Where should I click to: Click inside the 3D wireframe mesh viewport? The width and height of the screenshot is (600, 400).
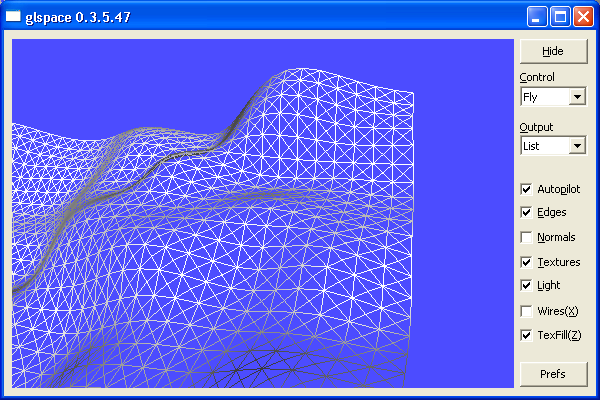[262, 213]
